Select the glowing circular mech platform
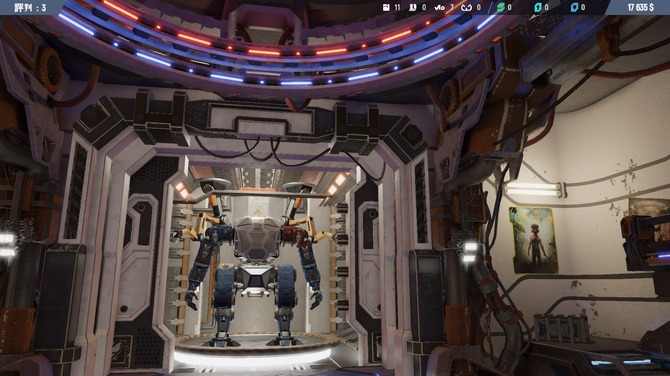 [x=253, y=348]
